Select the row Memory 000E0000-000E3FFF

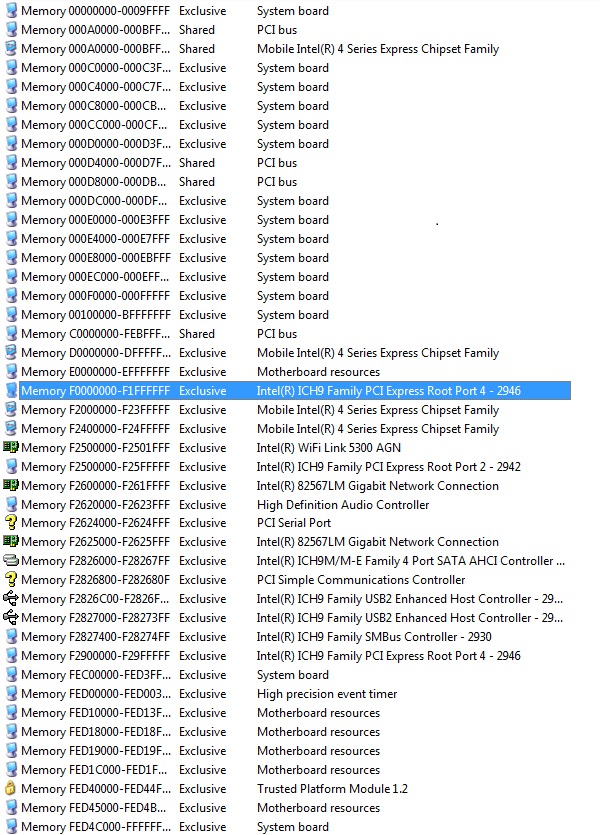(x=287, y=220)
